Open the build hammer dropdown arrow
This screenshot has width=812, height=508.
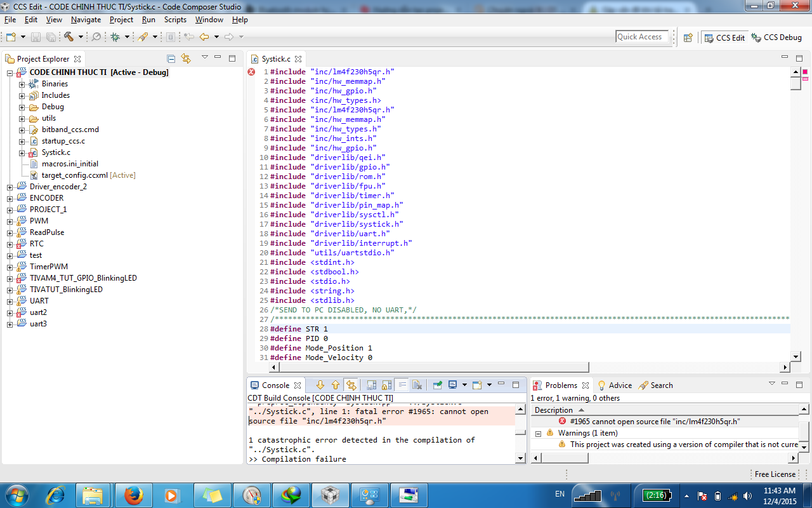coord(81,37)
